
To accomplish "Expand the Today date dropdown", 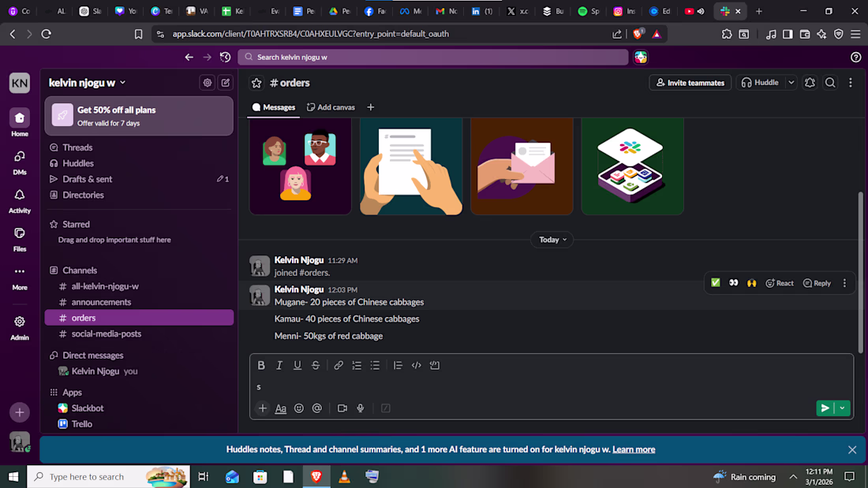I will [x=552, y=240].
